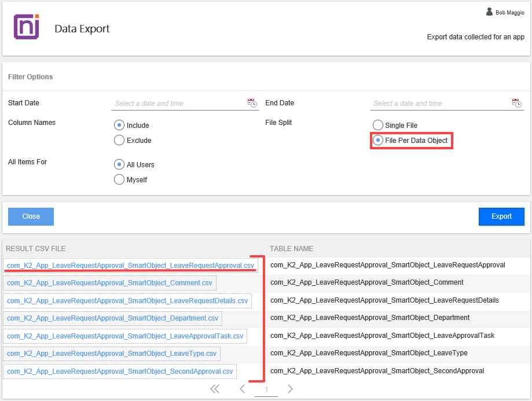Select table name SmartObject_LeaveApprovalTask cell
This screenshot has width=532, height=401.
click(x=383, y=336)
